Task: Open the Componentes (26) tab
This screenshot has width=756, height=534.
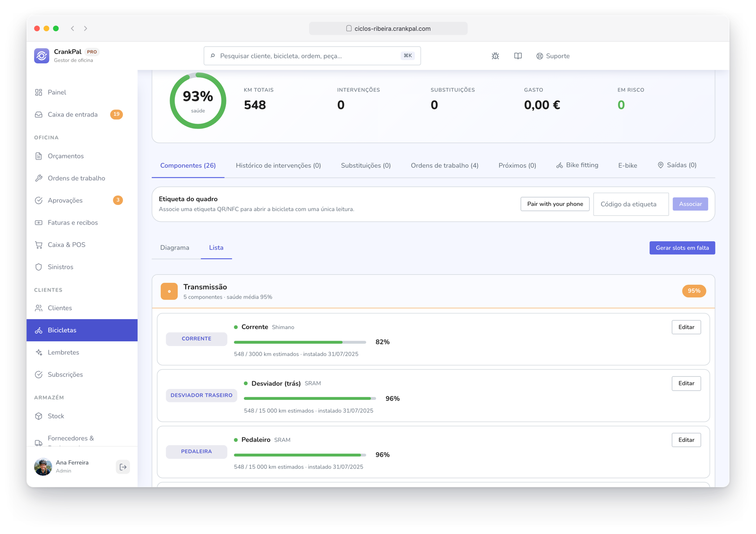Action: click(x=188, y=165)
